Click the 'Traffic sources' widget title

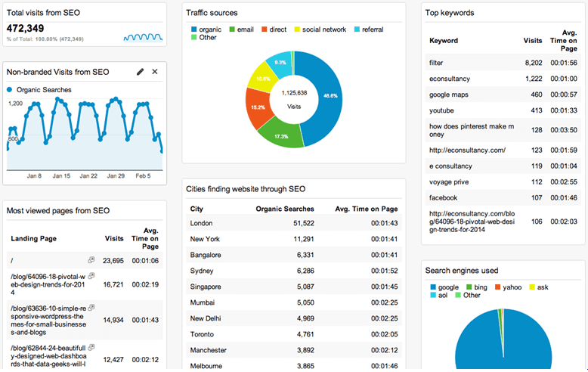[x=212, y=13]
